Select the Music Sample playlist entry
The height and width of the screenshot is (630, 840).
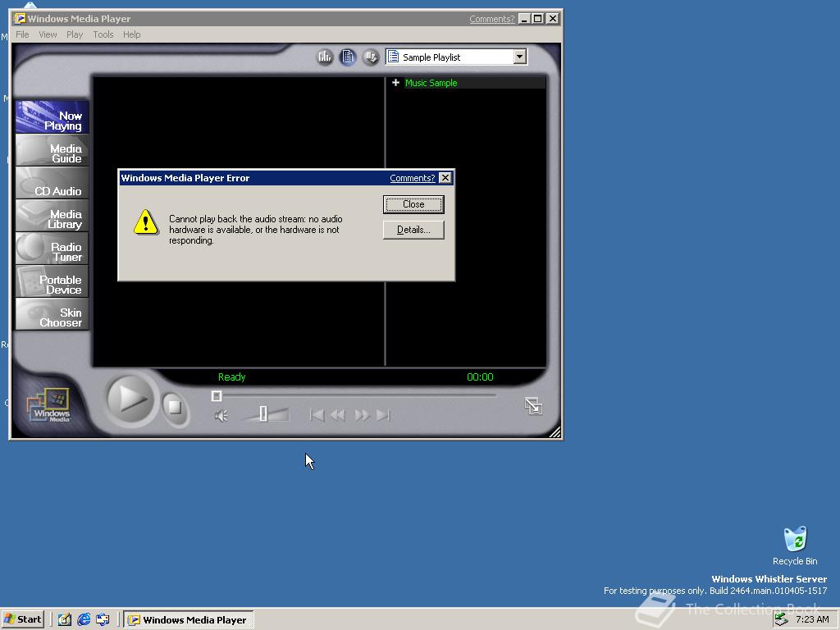(x=431, y=83)
